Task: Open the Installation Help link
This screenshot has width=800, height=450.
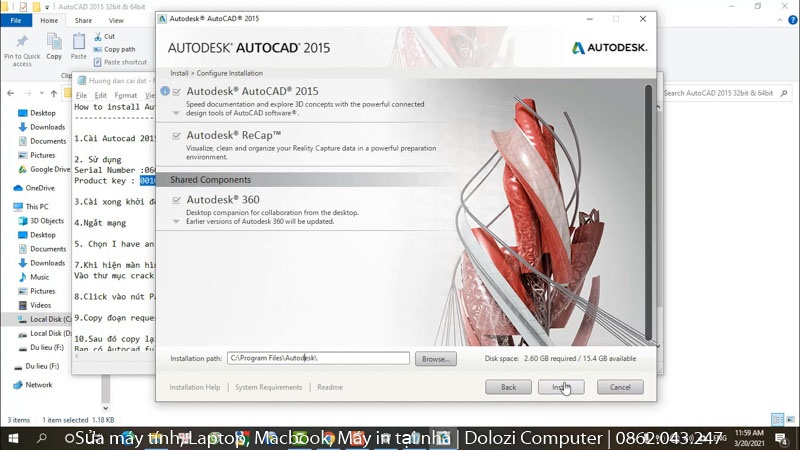Action: pos(195,387)
